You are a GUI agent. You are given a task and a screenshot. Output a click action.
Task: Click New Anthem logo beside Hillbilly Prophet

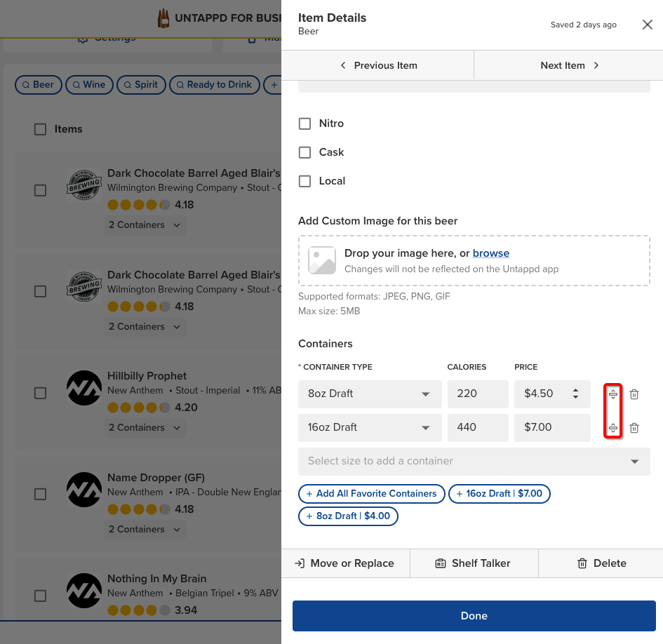[84, 388]
